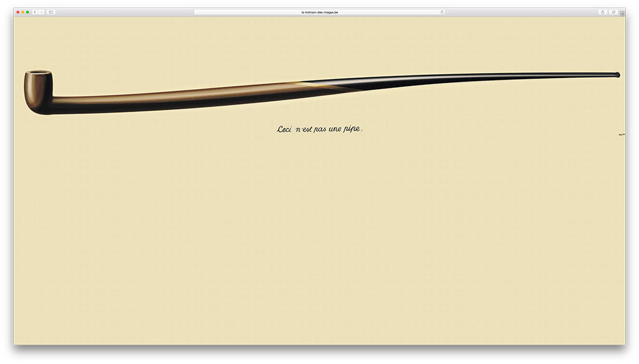Viewport: 639px width, 364px height.
Task: Reload the page from the address bar
Action: point(442,12)
